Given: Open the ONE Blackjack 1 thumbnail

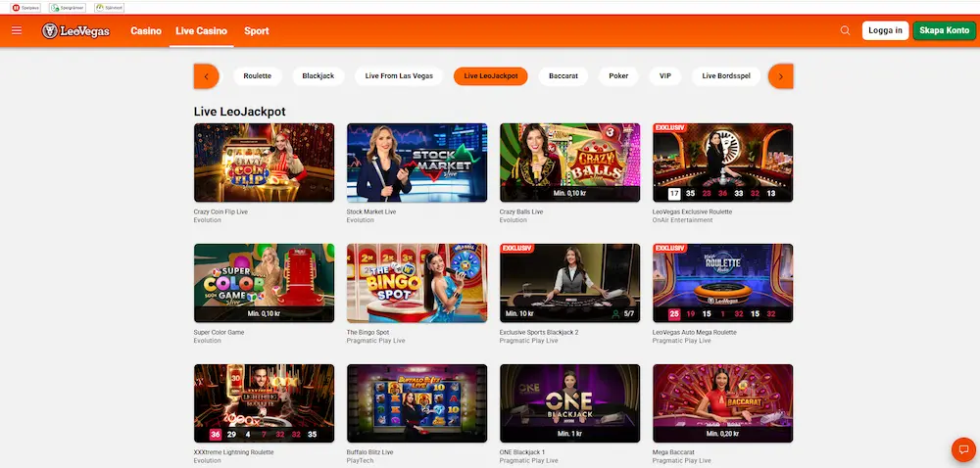Looking at the screenshot, I should pyautogui.click(x=570, y=403).
